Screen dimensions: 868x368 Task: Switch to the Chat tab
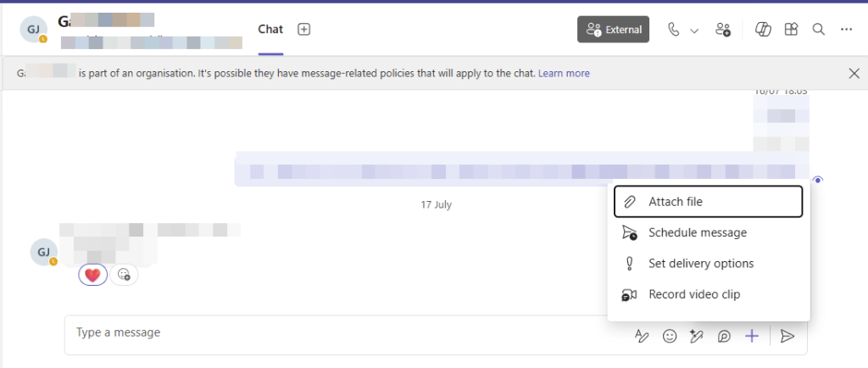pyautogui.click(x=270, y=30)
